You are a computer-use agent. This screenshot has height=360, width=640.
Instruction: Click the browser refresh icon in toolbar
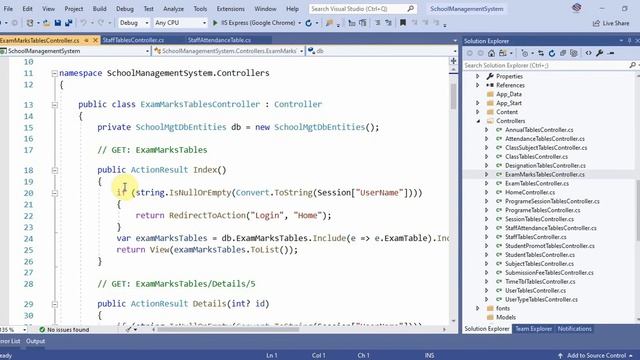(309, 23)
